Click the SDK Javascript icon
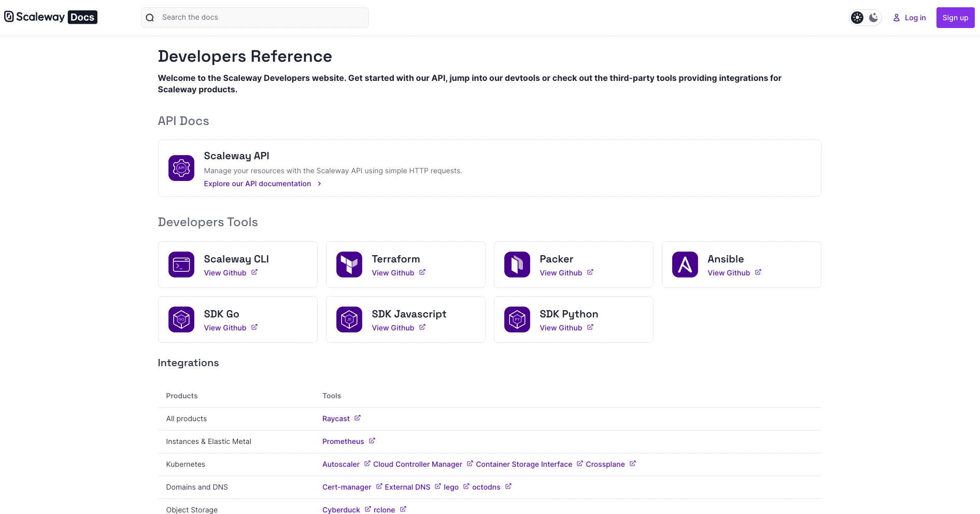This screenshot has height=514, width=980. [349, 319]
